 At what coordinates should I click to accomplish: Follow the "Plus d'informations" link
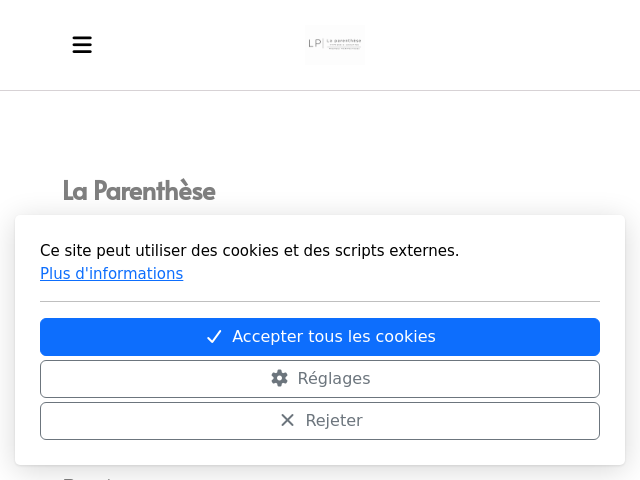click(111, 273)
